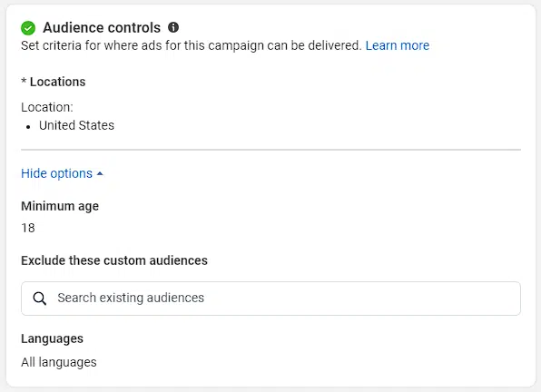Click the Locations section label

click(57, 82)
